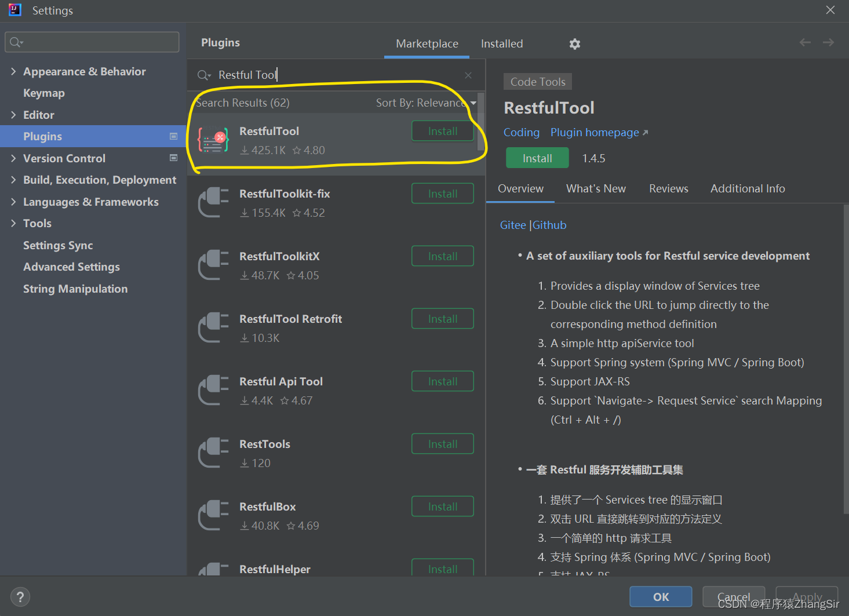Viewport: 849px width, 616px height.
Task: Open Settings Sync page
Action: [93, 245]
